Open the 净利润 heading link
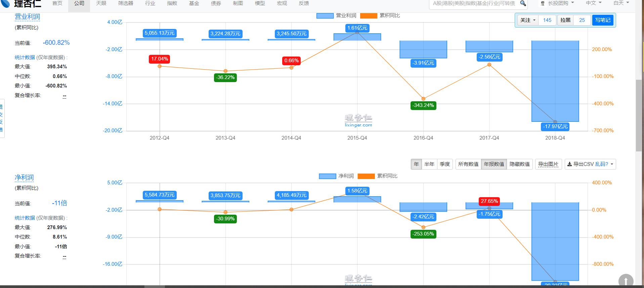This screenshot has width=644, height=288. click(24, 177)
